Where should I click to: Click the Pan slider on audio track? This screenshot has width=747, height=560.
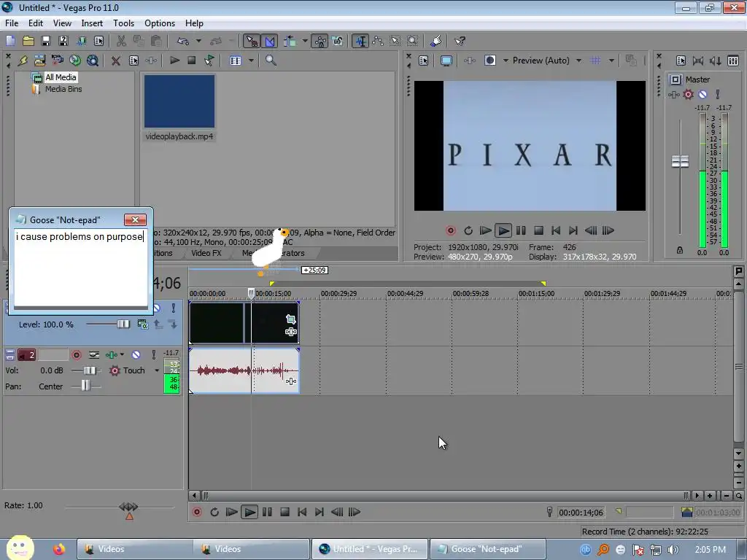click(x=85, y=386)
